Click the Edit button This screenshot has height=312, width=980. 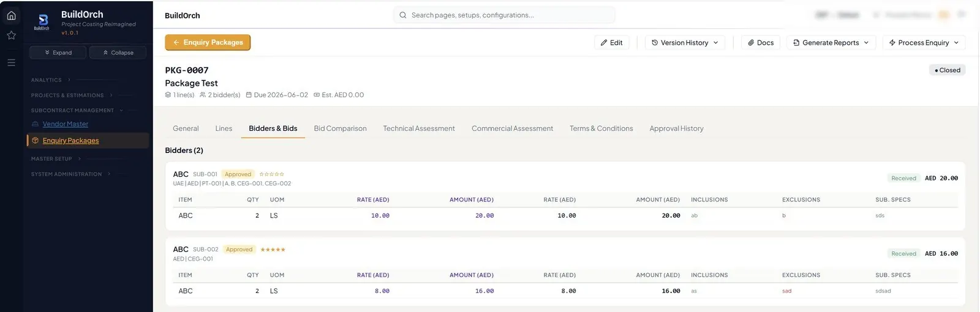[612, 43]
